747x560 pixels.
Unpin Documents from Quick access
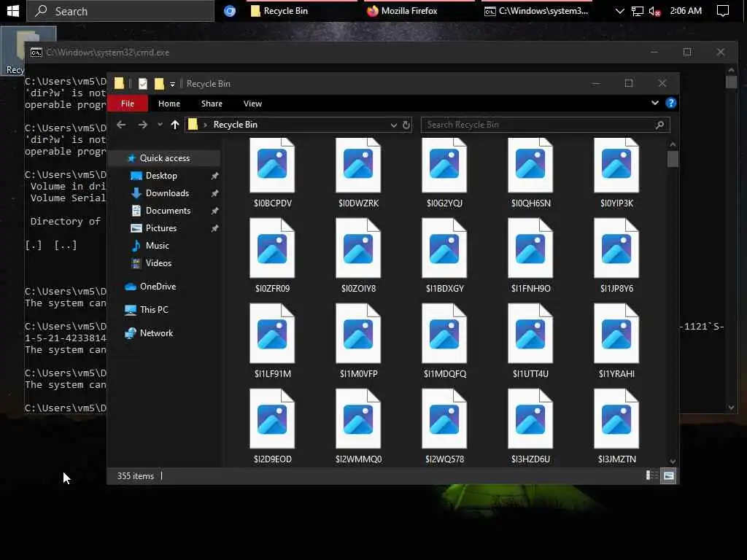(215, 211)
